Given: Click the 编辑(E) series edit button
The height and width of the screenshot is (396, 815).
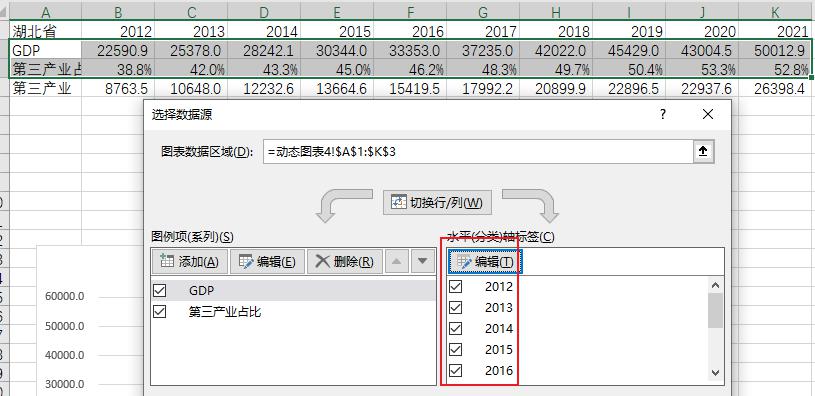Looking at the screenshot, I should coord(267,261).
